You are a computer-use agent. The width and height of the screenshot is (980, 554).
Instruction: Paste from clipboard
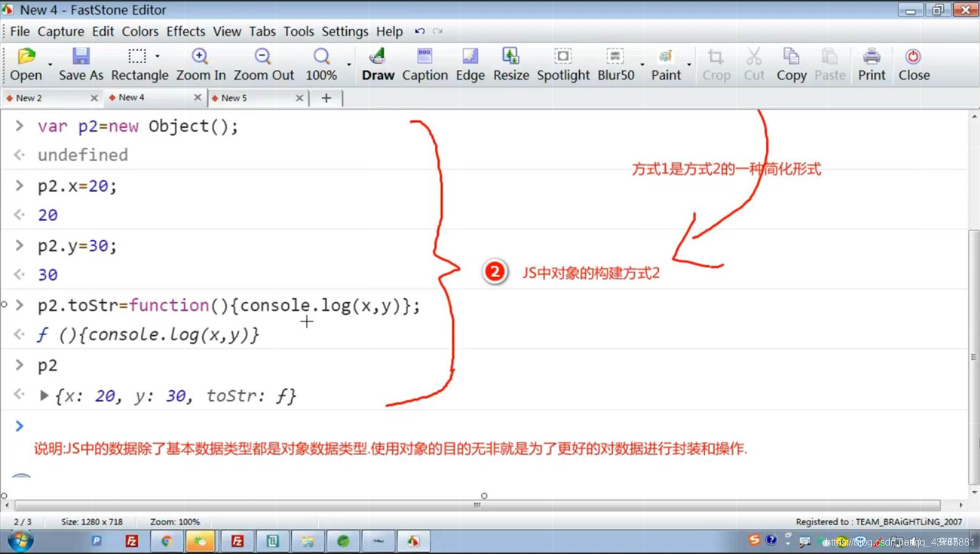[x=830, y=64]
